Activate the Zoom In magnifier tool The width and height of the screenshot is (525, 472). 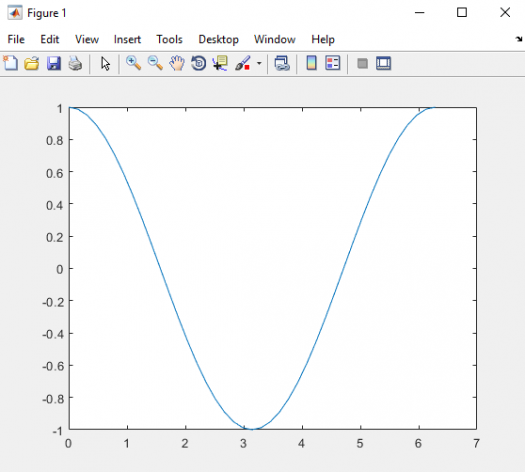point(133,63)
